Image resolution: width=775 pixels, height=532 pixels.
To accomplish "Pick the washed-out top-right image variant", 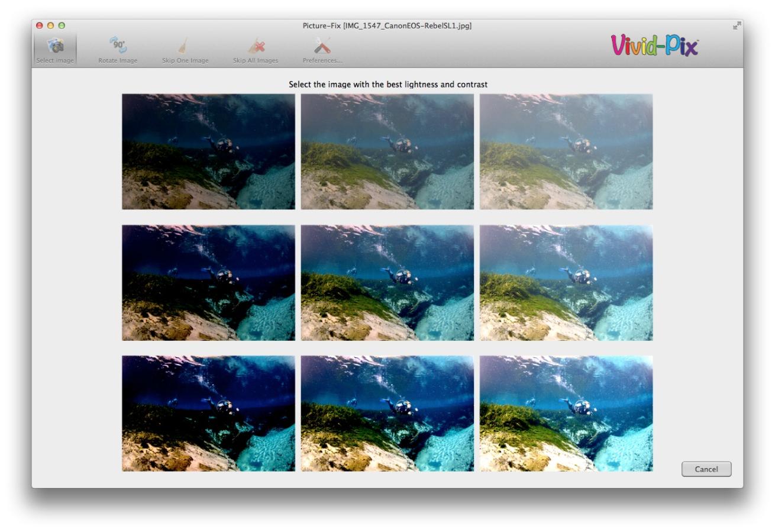I will (x=566, y=151).
